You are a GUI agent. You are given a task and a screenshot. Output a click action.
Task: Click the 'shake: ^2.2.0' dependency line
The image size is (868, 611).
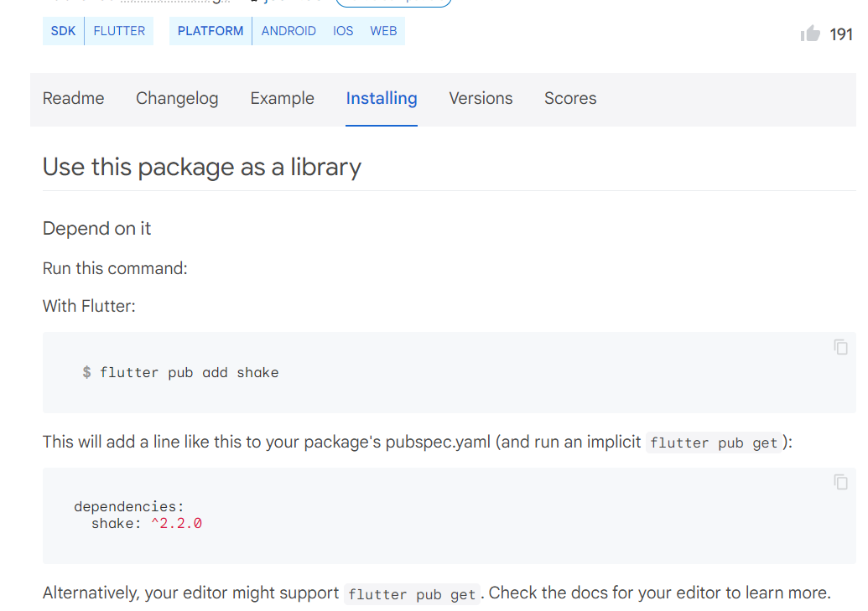147,524
